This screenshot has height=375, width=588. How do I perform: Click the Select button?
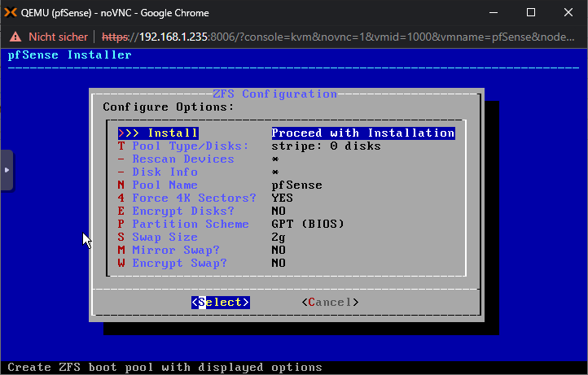point(221,303)
